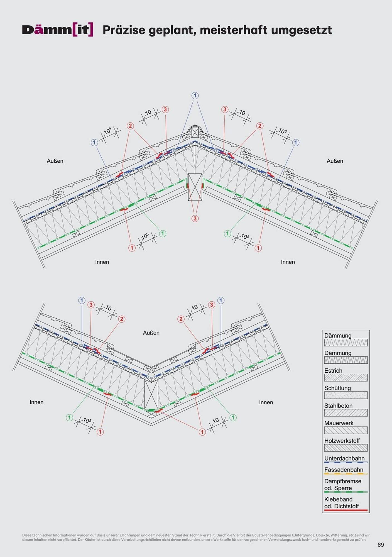Select the Mauerwerk diagonal hatch pattern

[346, 430]
